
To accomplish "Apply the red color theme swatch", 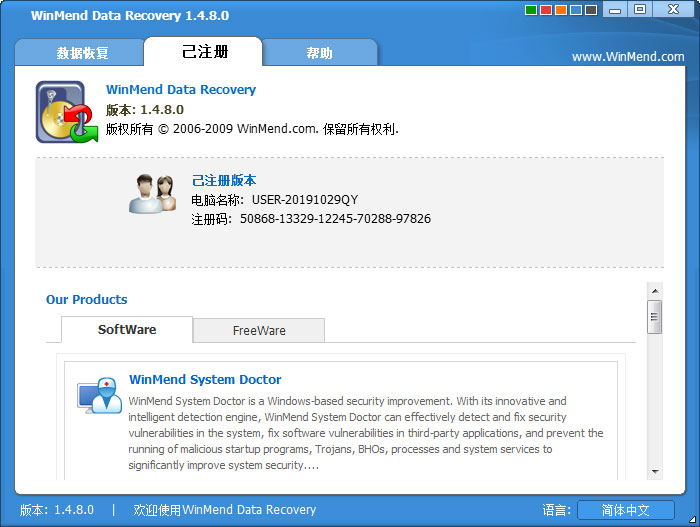I will 546,10.
